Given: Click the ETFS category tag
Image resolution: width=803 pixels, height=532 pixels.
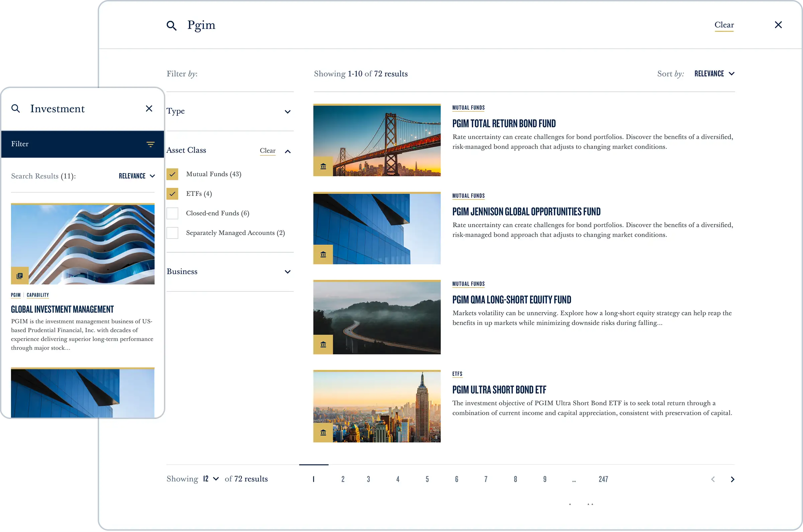Looking at the screenshot, I should coord(457,374).
